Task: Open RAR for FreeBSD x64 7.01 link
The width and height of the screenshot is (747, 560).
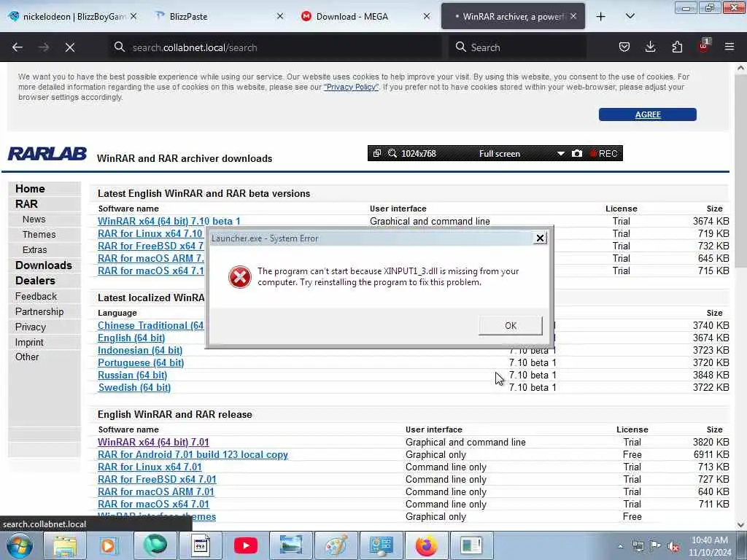Action: click(x=157, y=479)
